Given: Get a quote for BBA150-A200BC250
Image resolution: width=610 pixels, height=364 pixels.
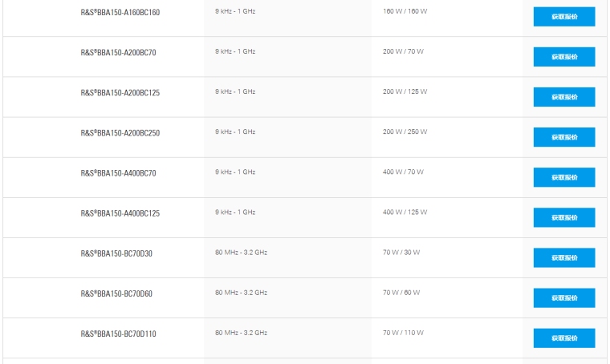Looking at the screenshot, I should (x=563, y=137).
